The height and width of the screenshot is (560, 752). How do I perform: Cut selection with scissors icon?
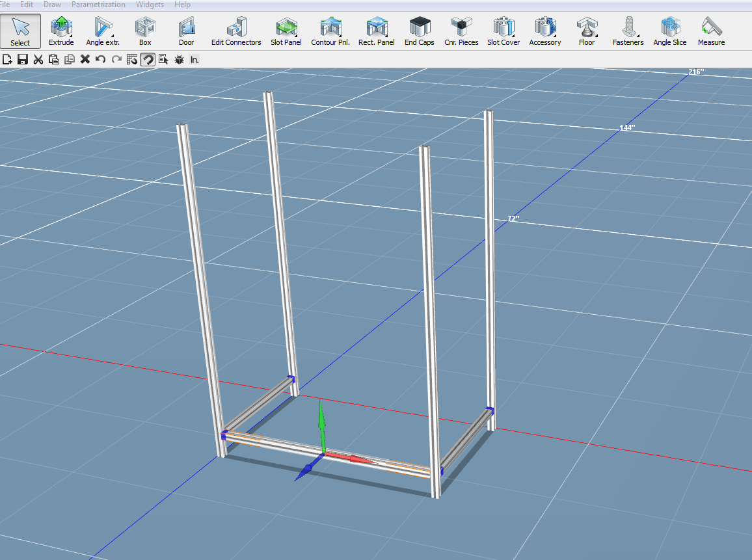point(38,59)
